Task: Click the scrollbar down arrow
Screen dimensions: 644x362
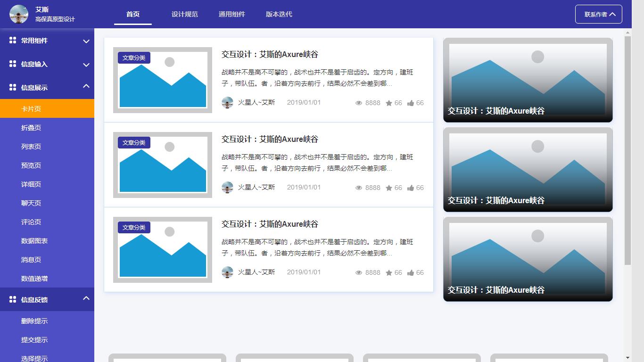Action: coord(627,358)
